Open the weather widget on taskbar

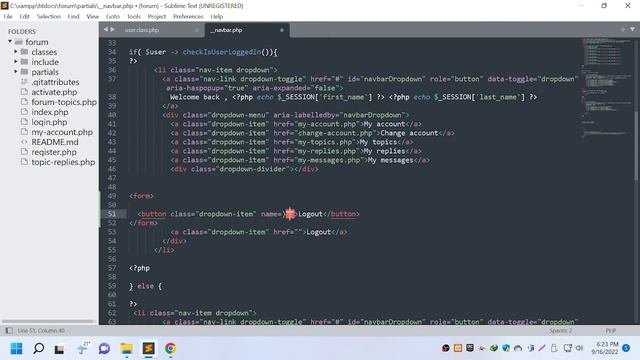83,348
